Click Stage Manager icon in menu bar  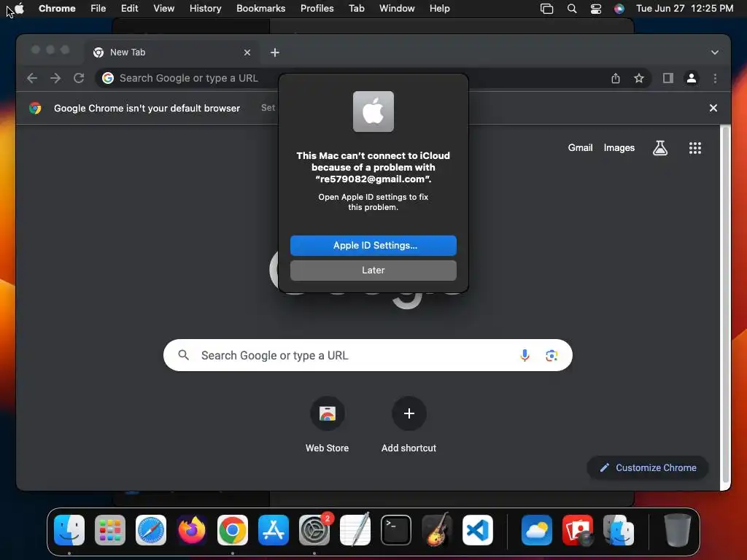coord(546,9)
